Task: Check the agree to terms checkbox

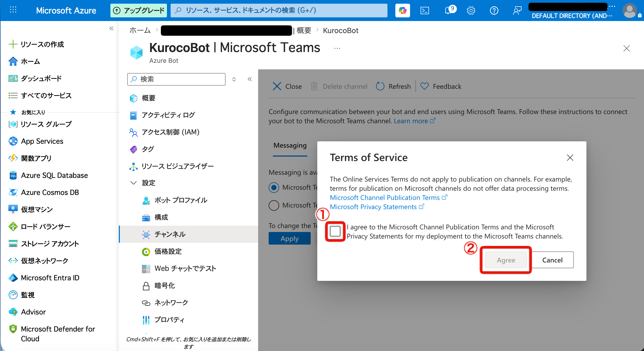Action: pos(335,231)
